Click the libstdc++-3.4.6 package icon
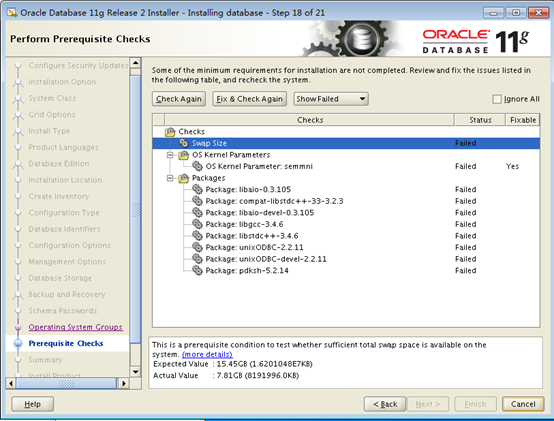This screenshot has height=421, width=554. pyautogui.click(x=197, y=236)
